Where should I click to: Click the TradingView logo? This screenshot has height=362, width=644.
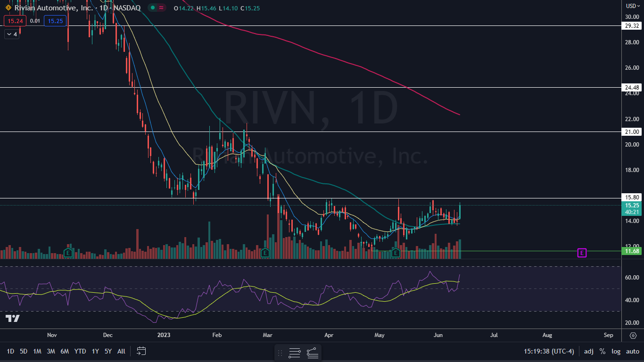(x=13, y=319)
